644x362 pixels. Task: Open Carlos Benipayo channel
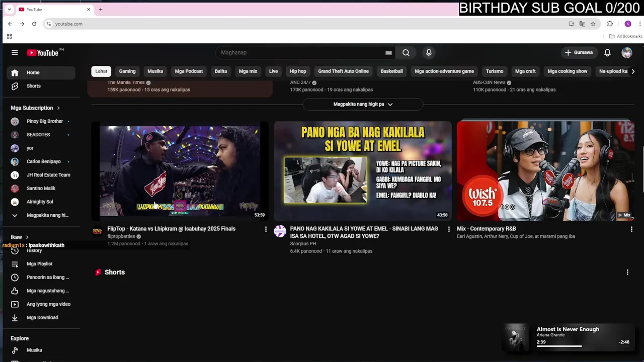tap(41, 161)
